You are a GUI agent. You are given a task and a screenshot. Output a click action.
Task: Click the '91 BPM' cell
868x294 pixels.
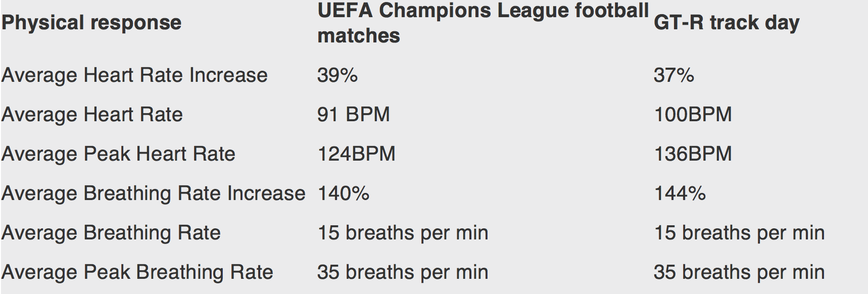354,115
